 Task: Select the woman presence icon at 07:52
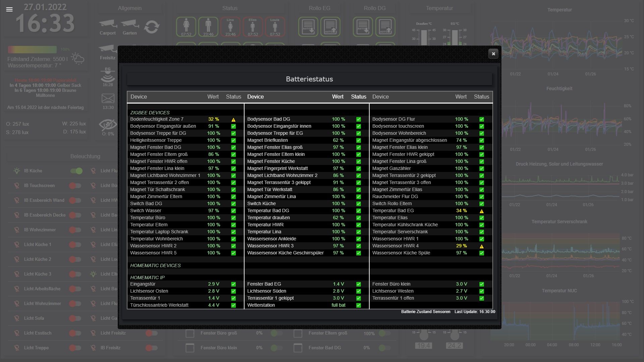[x=186, y=27]
